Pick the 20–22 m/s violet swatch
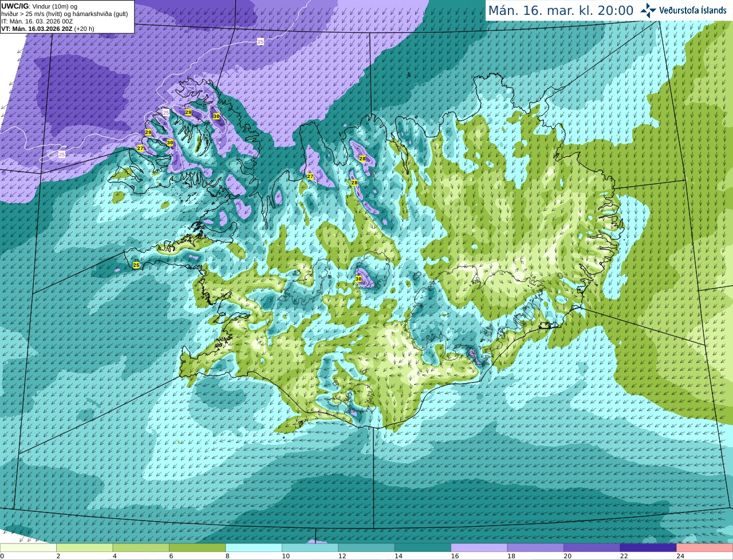The height and width of the screenshot is (560, 733). (x=592, y=547)
